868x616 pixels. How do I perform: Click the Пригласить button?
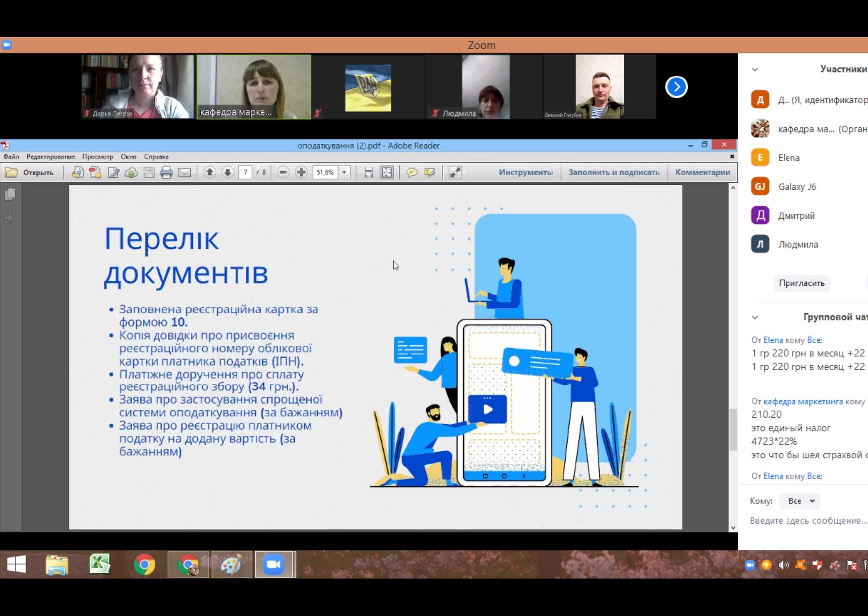click(x=801, y=283)
